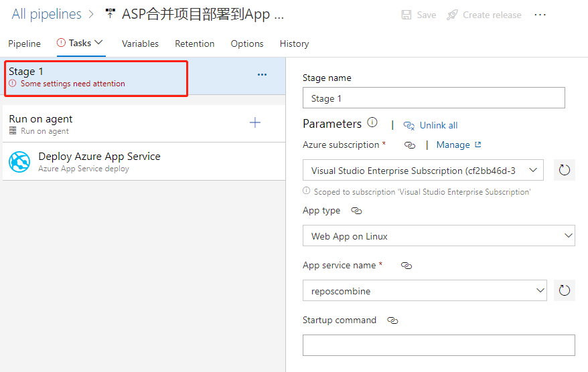Image resolution: width=588 pixels, height=372 pixels.
Task: Click the Tasks tab warning icon
Action: coord(61,43)
